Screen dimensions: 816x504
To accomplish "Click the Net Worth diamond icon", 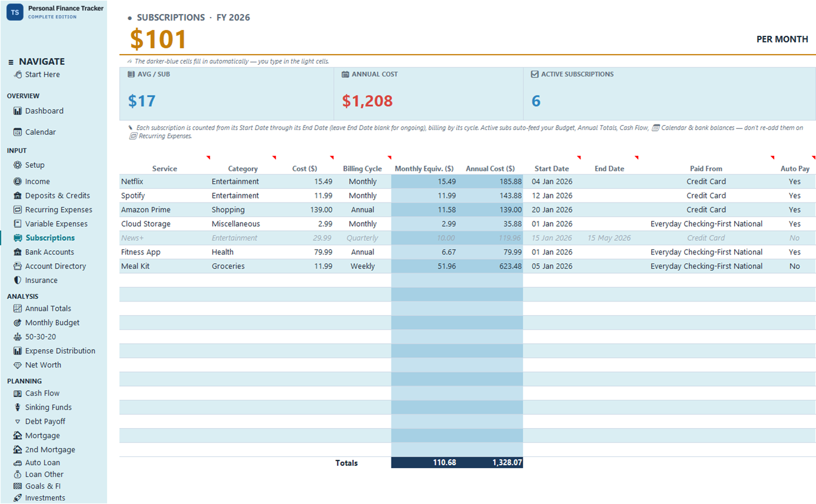I will 18,366.
